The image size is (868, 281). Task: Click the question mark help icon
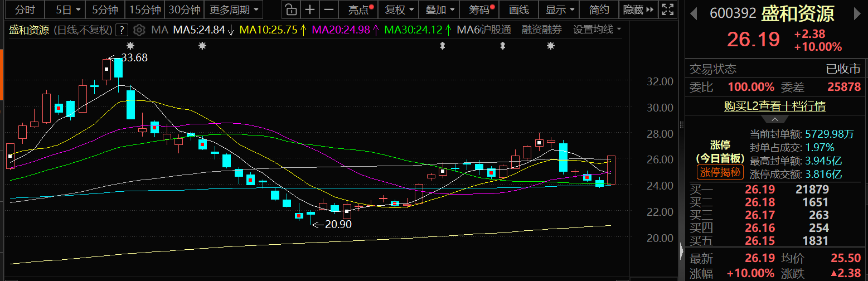[x=122, y=30]
